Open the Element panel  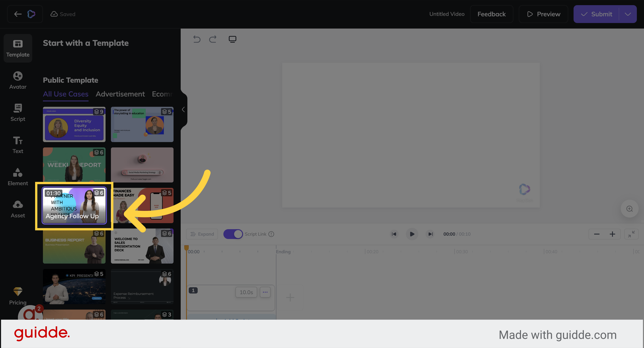point(17,176)
